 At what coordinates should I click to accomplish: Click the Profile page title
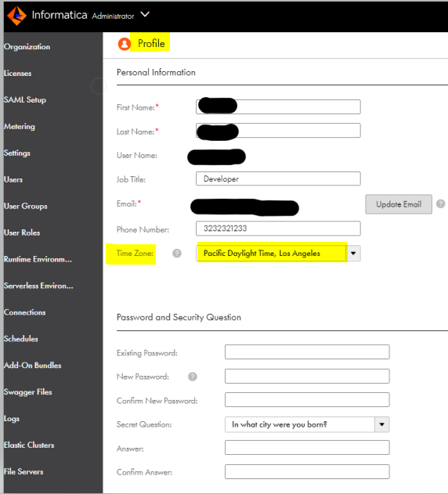click(x=151, y=44)
